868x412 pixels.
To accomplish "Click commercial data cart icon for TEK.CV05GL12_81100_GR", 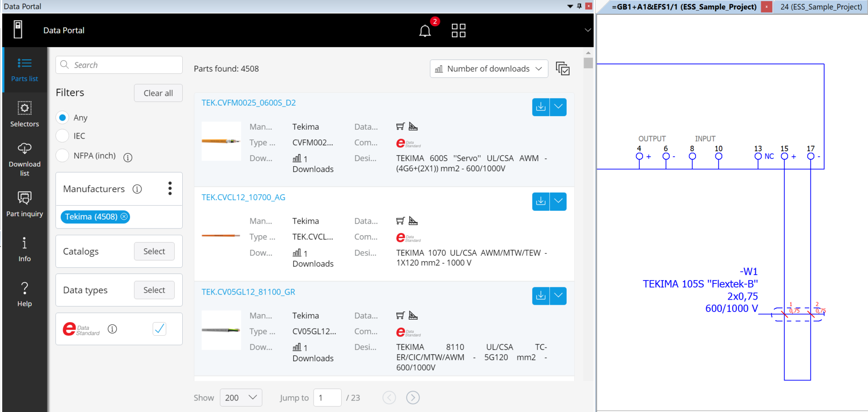I will [x=401, y=315].
